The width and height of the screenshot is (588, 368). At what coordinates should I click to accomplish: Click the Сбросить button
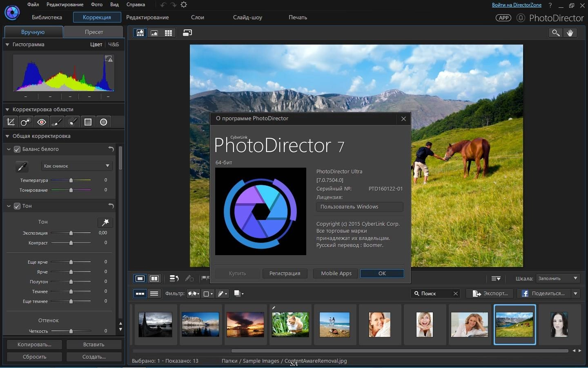click(34, 357)
